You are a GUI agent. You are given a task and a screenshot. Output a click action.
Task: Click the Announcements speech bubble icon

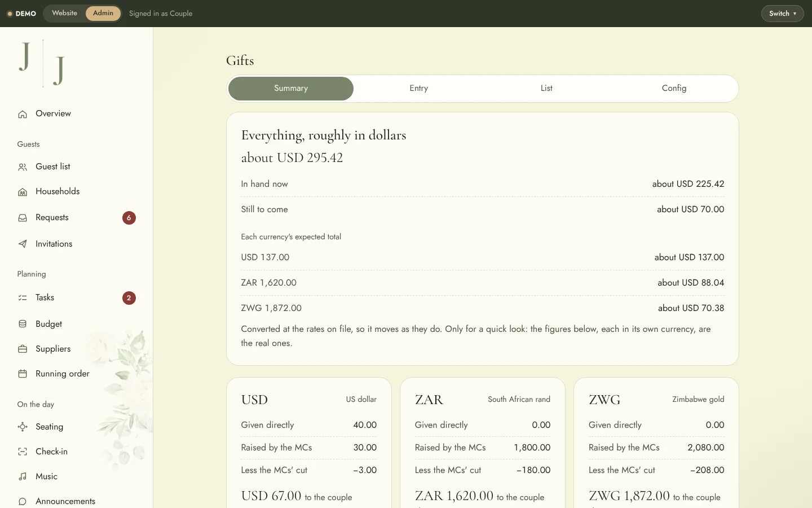coord(23,501)
